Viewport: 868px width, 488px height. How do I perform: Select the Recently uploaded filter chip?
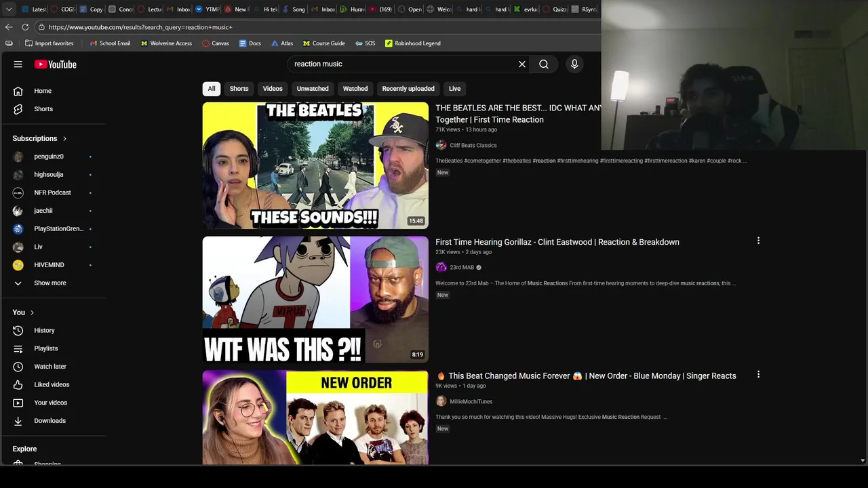point(408,89)
